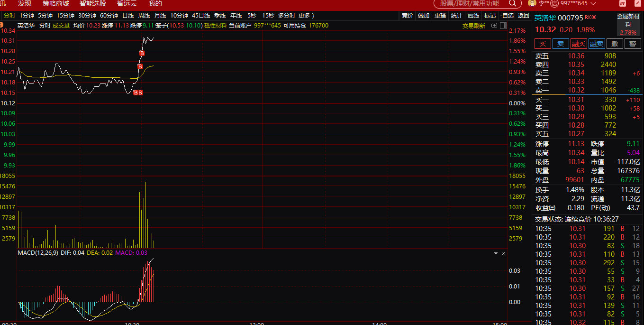Image resolution: width=644 pixels, height=325 pixels.
Task: Click the 警 alert button
Action: [633, 44]
